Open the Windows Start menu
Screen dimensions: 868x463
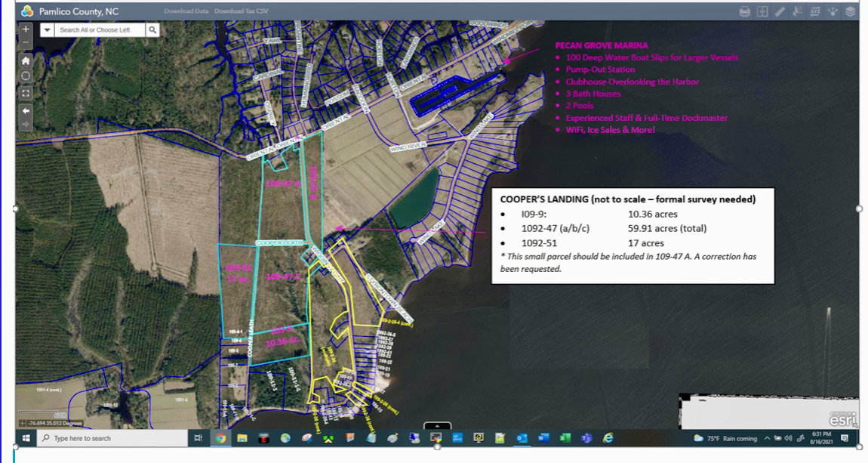tap(26, 438)
